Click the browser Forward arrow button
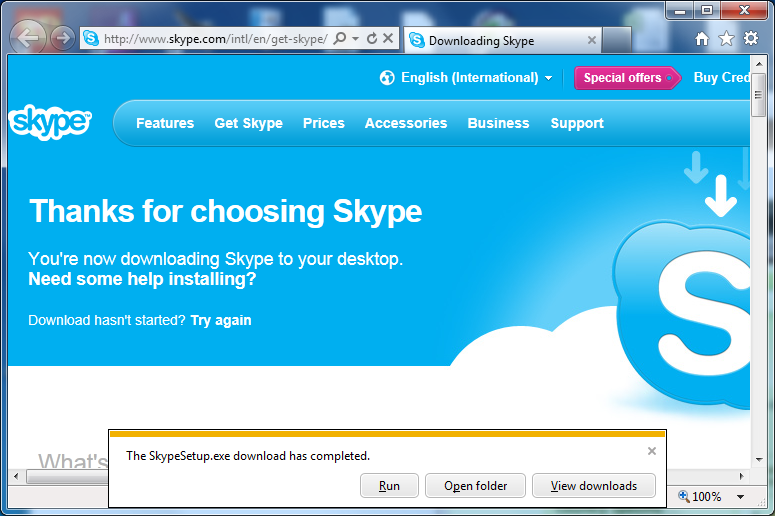The width and height of the screenshot is (775, 516). (63, 39)
